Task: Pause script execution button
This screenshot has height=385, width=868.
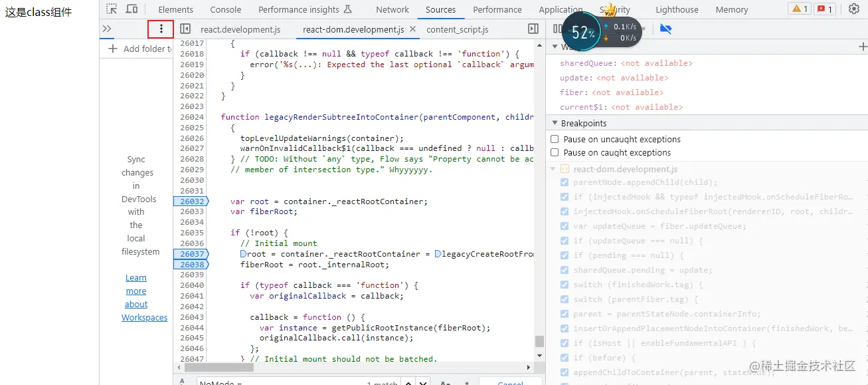Action: pos(557,29)
